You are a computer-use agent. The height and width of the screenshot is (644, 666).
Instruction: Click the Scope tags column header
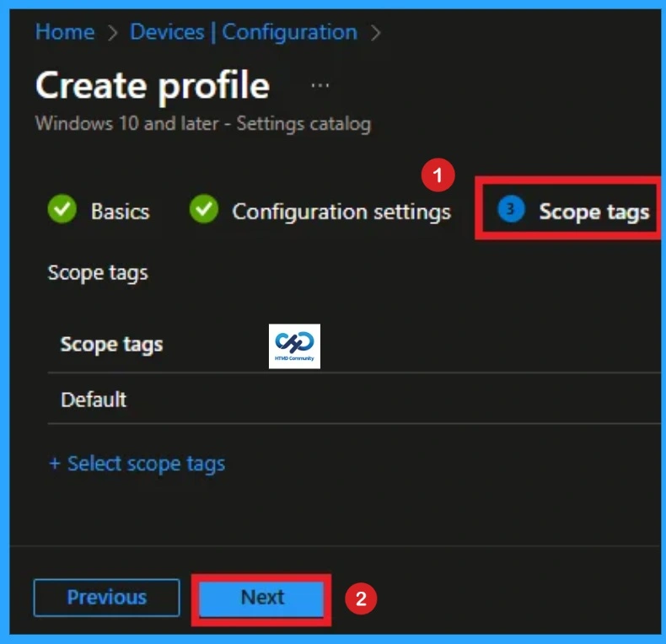[x=112, y=345]
